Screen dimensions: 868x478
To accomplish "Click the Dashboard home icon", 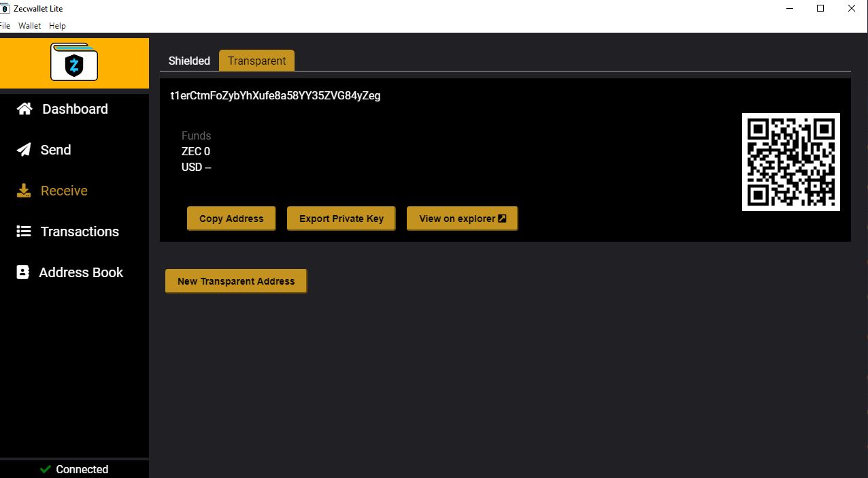I will point(24,109).
